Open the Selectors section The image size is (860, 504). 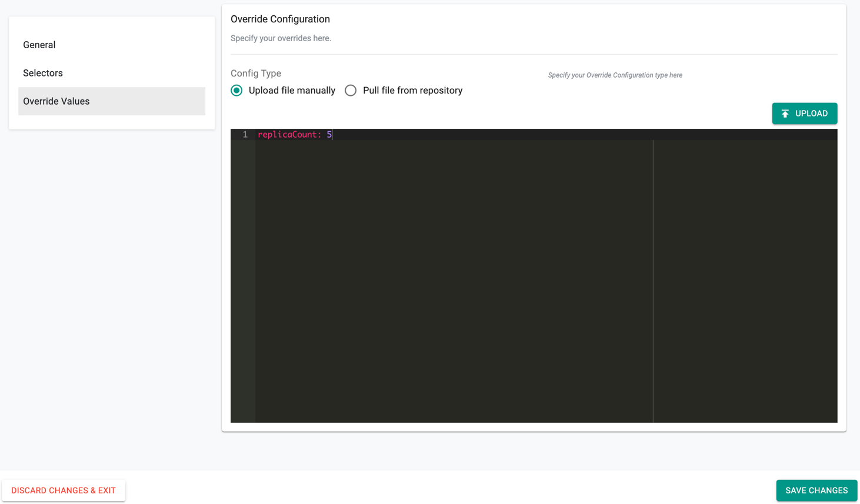pyautogui.click(x=112, y=73)
